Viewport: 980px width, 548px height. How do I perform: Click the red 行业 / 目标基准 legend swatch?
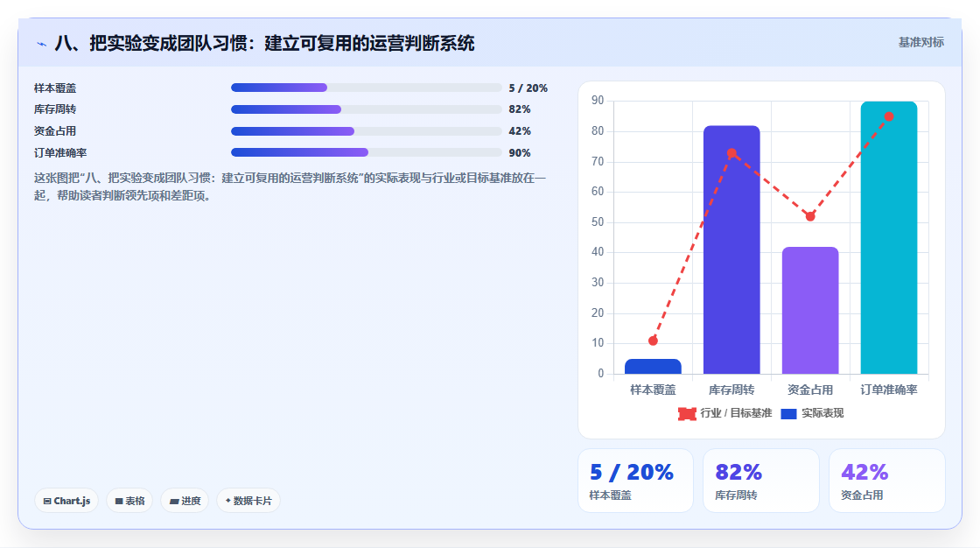[x=687, y=413]
